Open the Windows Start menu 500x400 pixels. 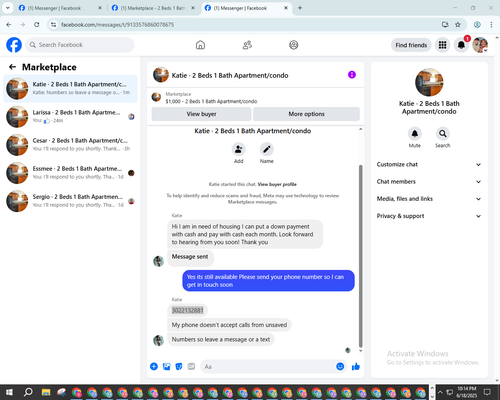point(9,392)
